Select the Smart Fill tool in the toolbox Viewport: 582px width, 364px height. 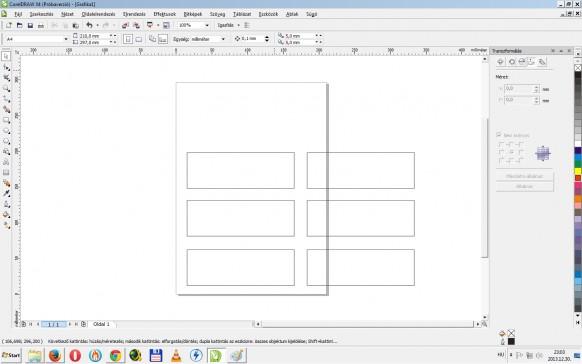6,109
